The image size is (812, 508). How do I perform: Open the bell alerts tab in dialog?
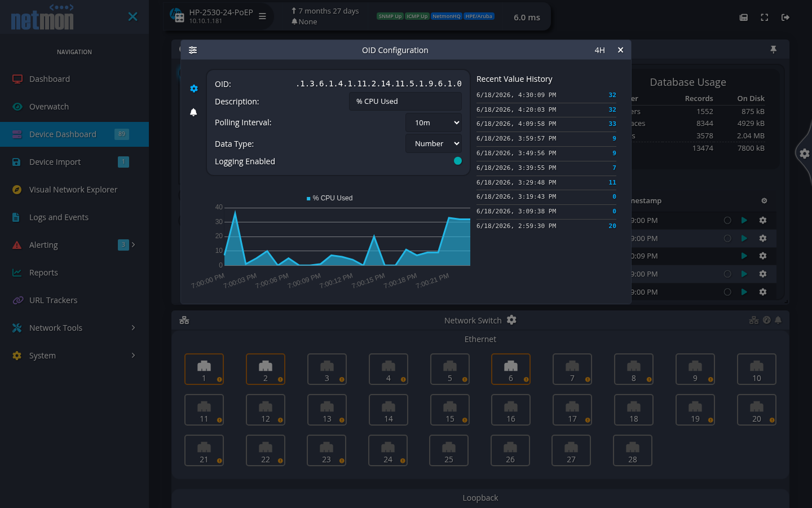[193, 112]
